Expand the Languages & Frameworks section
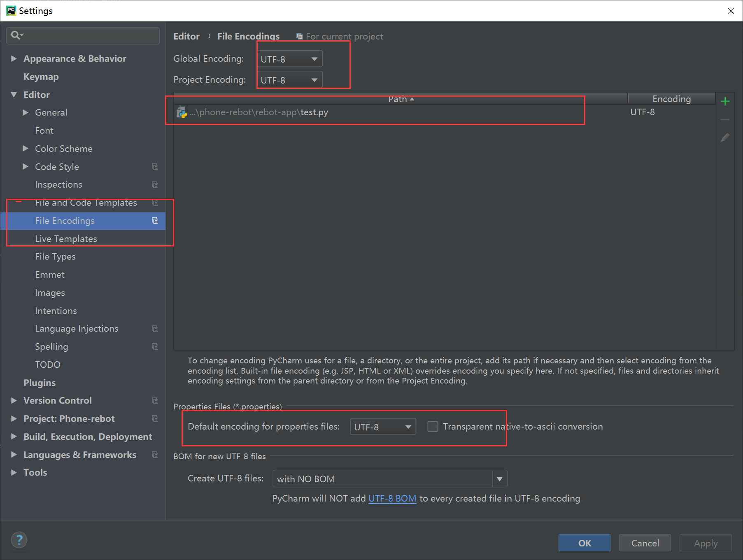The width and height of the screenshot is (743, 560). 14,455
